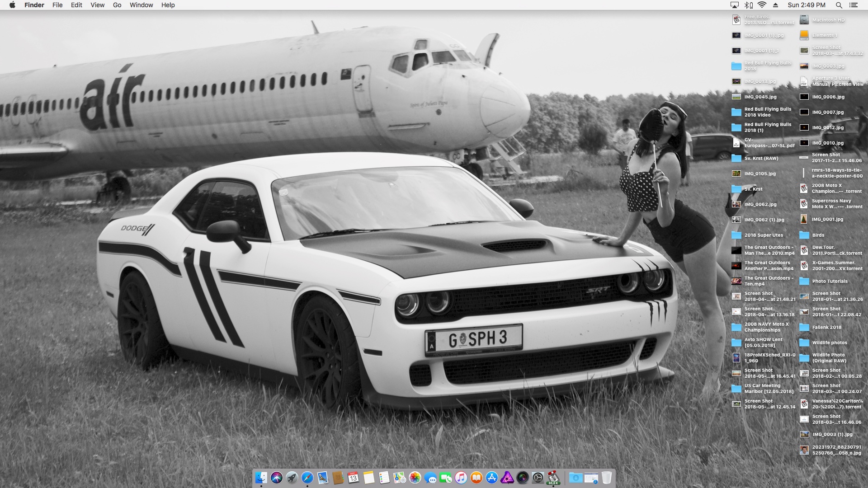Image resolution: width=868 pixels, height=488 pixels.
Task: Open the Finder menu
Action: 34,5
